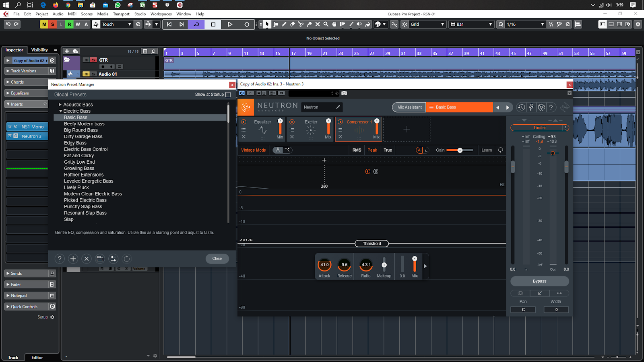Open the MIDI menu
The width and height of the screenshot is (644, 362).
click(x=72, y=14)
